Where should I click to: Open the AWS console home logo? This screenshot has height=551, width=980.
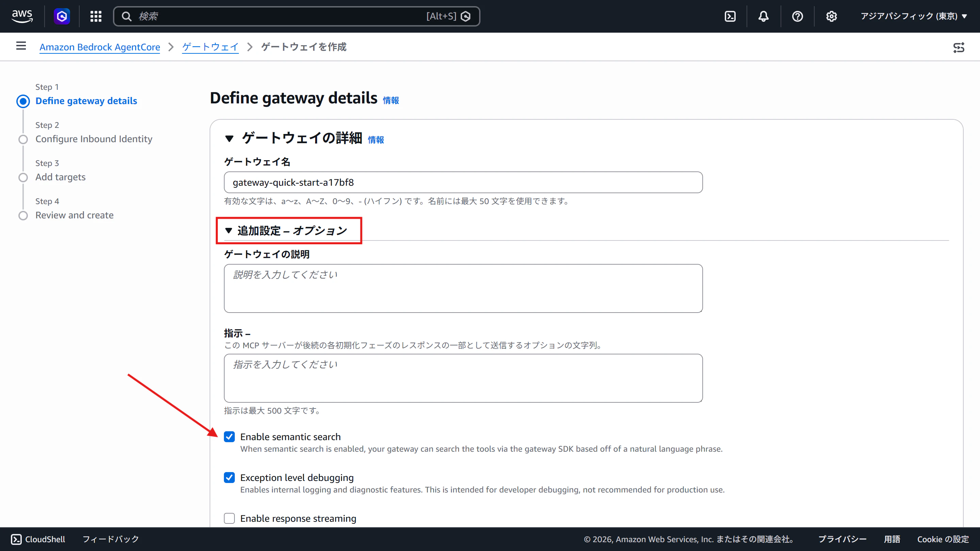(22, 16)
